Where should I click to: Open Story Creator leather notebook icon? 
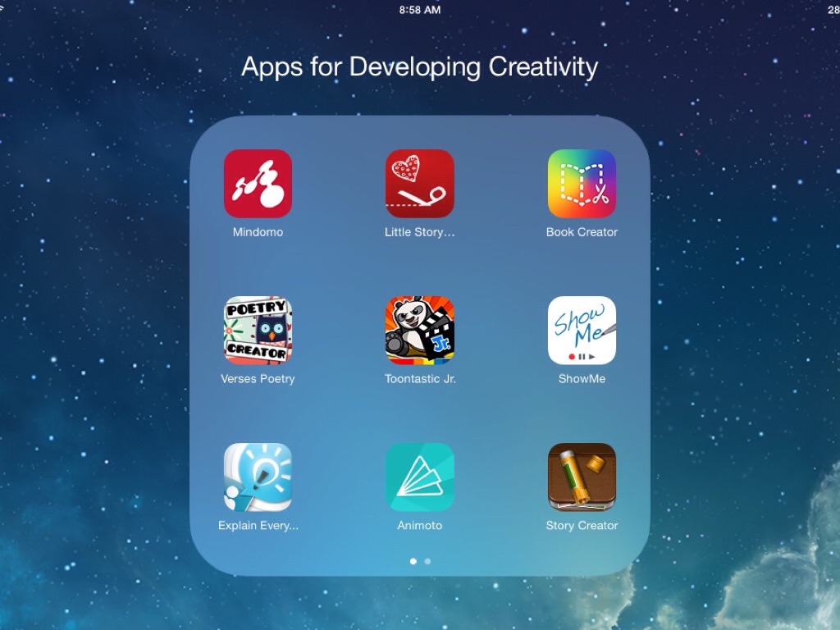click(x=582, y=477)
